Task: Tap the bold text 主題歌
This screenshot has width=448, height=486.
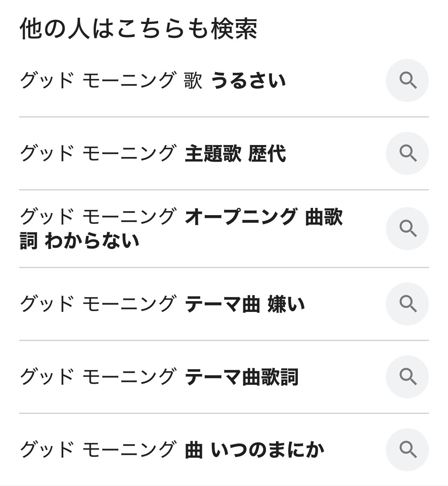Action: tap(213, 154)
